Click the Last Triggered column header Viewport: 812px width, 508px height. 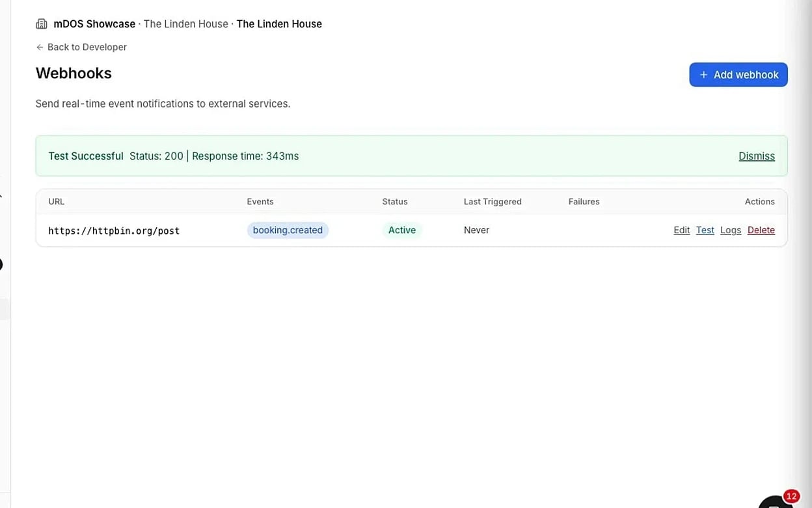[493, 202]
